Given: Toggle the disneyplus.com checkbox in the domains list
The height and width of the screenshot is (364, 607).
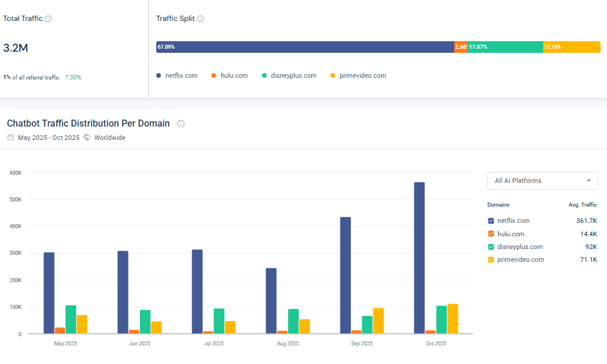Looking at the screenshot, I should click(x=492, y=247).
